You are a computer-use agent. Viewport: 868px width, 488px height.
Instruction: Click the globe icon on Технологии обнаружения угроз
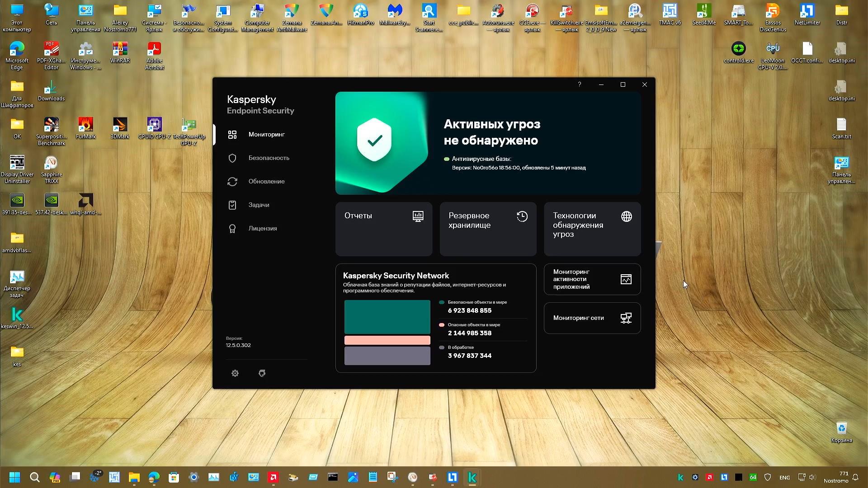(626, 216)
